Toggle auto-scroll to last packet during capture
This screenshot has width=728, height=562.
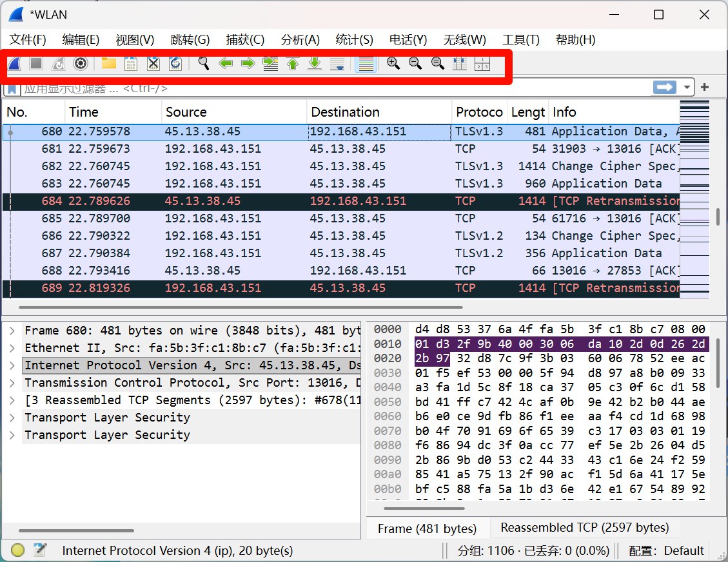[337, 63]
